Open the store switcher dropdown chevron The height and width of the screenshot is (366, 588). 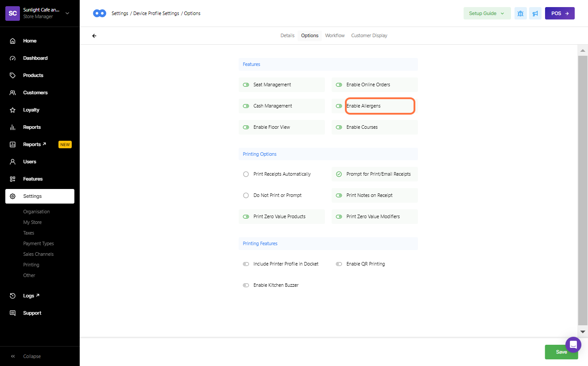coord(67,13)
